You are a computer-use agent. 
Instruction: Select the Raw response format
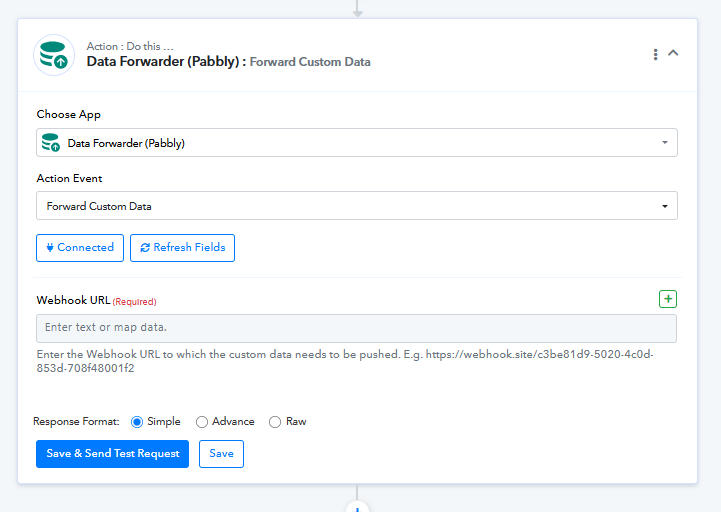point(275,422)
